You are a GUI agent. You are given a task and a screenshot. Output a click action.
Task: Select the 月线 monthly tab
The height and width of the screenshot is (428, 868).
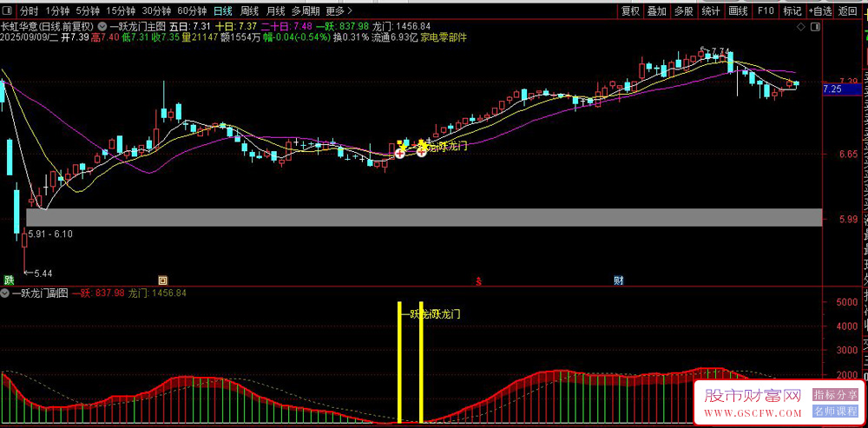276,10
